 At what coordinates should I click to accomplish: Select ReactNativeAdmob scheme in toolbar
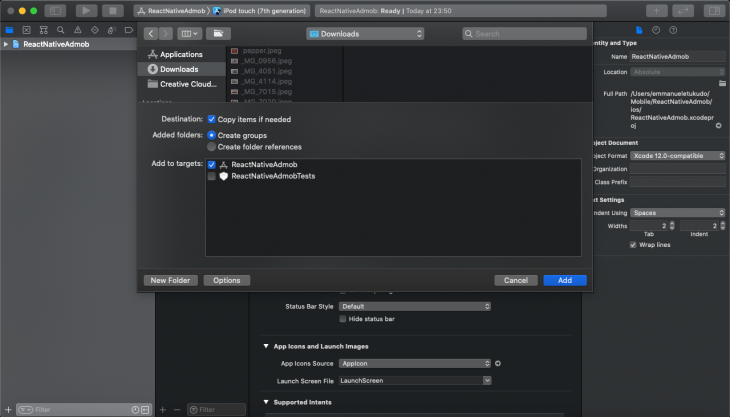coord(171,11)
